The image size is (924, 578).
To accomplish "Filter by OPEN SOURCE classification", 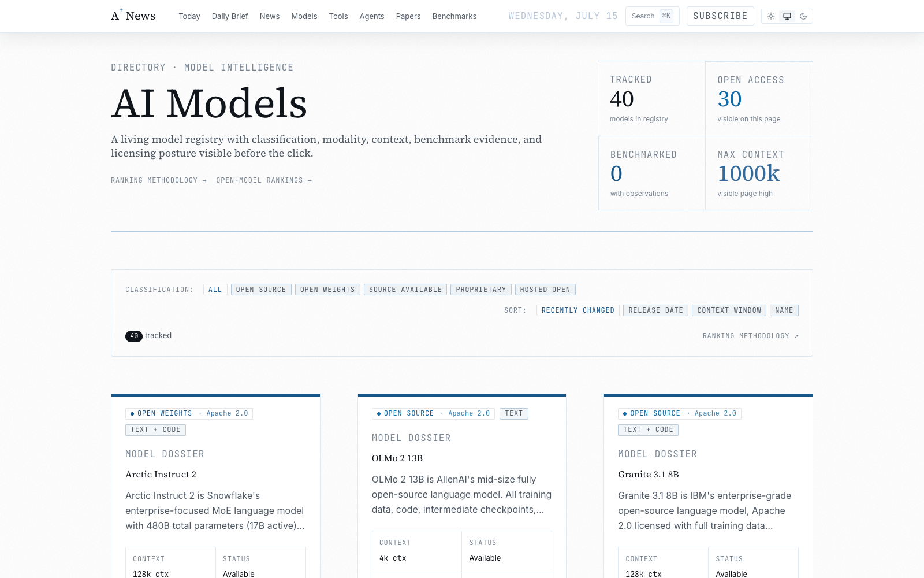I will (x=261, y=290).
